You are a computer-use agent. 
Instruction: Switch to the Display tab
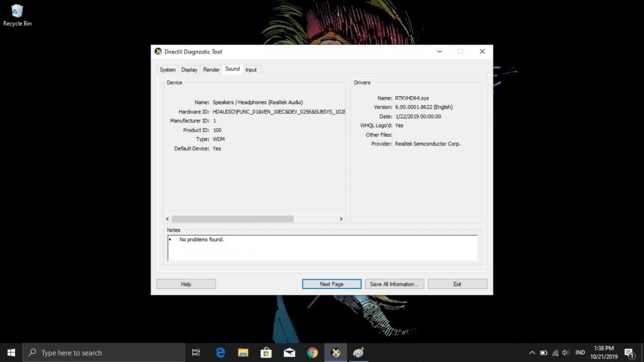(189, 70)
